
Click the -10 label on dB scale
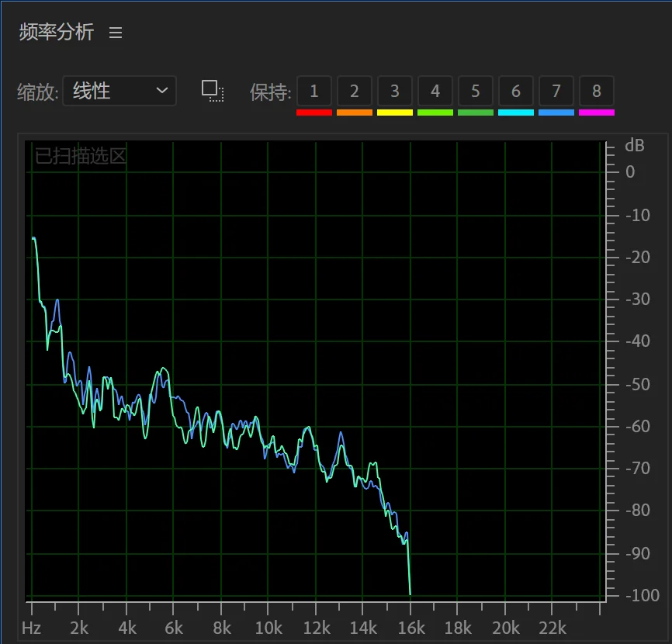pyautogui.click(x=638, y=215)
